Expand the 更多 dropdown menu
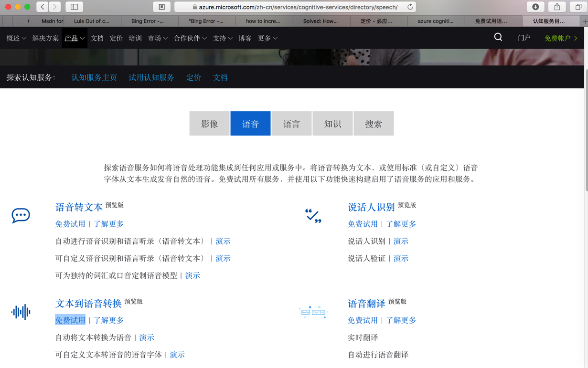Viewport: 588px width, 368px height. [x=267, y=38]
